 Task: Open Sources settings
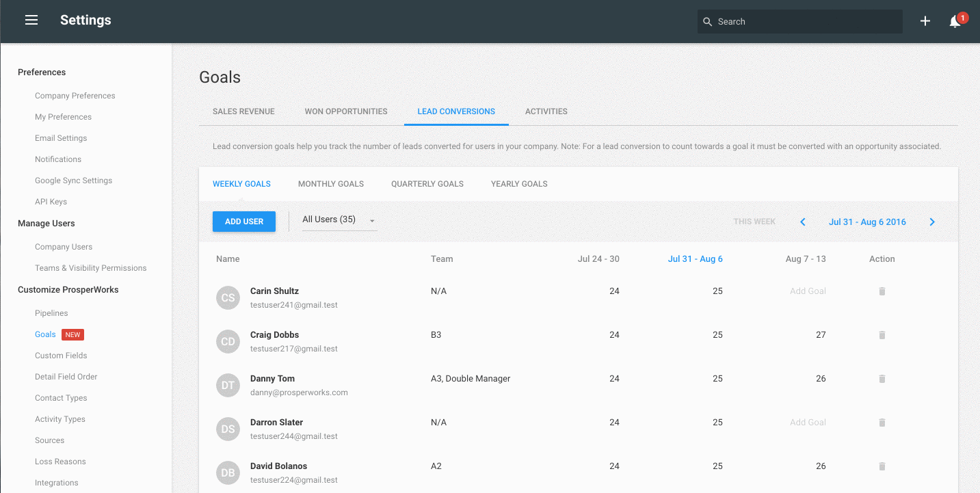pyautogui.click(x=49, y=440)
